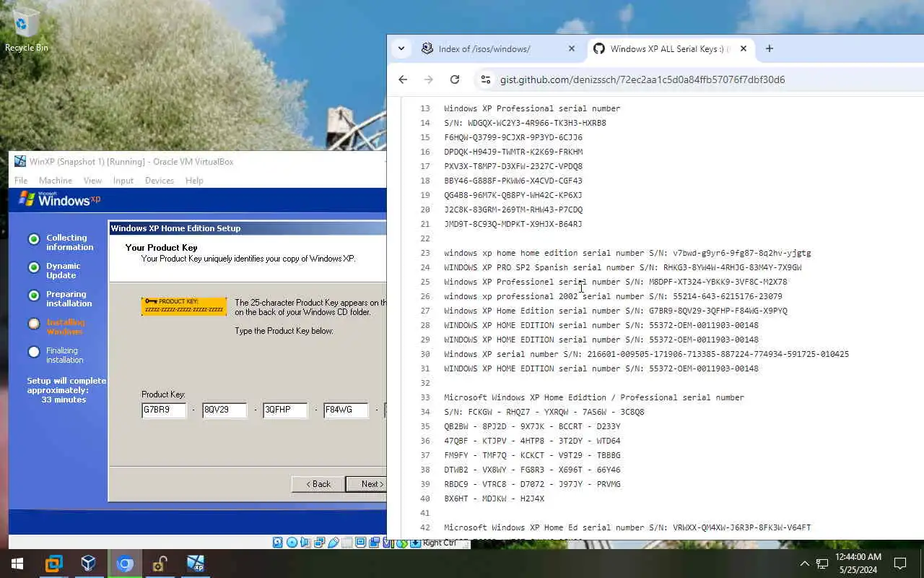Open VirtualBox Help menu
The height and width of the screenshot is (578, 924).
click(x=194, y=181)
